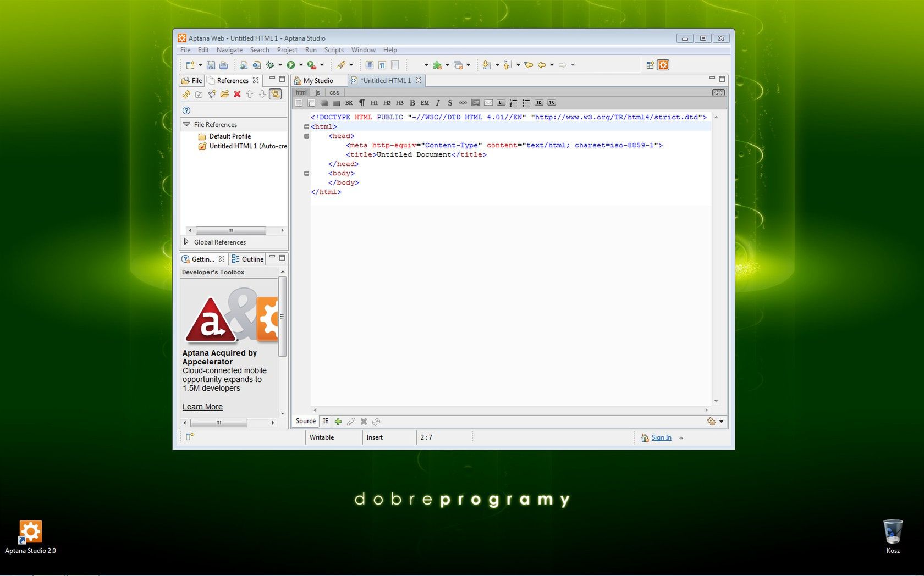
Task: Open the Debug button dropdown arrow
Action: click(x=280, y=65)
